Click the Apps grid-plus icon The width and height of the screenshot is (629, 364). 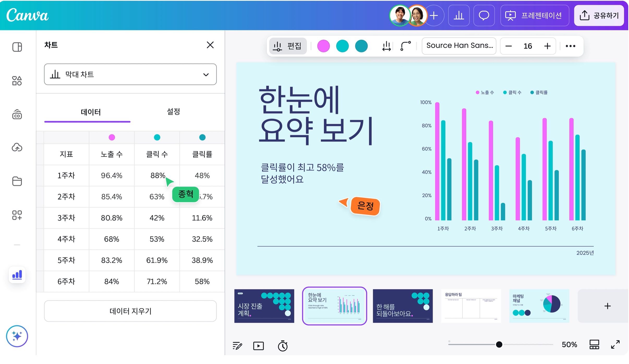(17, 215)
